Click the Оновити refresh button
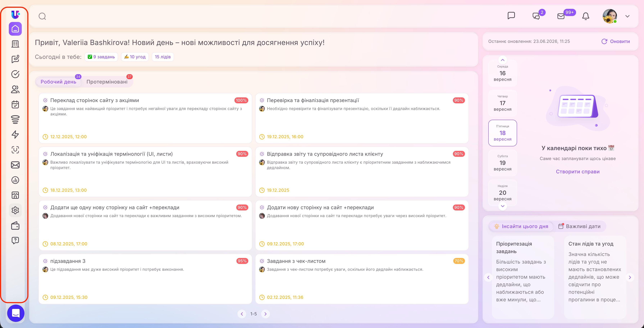This screenshot has height=328, width=644. pyautogui.click(x=615, y=42)
